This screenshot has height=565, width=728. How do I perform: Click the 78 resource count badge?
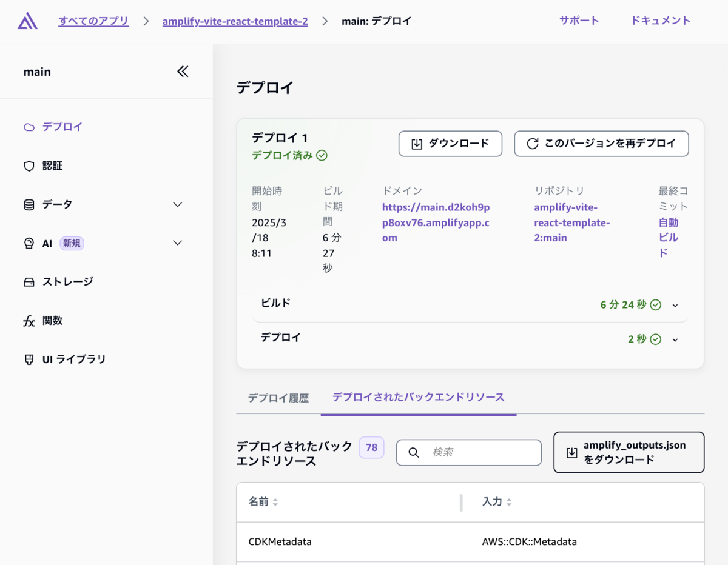point(371,448)
